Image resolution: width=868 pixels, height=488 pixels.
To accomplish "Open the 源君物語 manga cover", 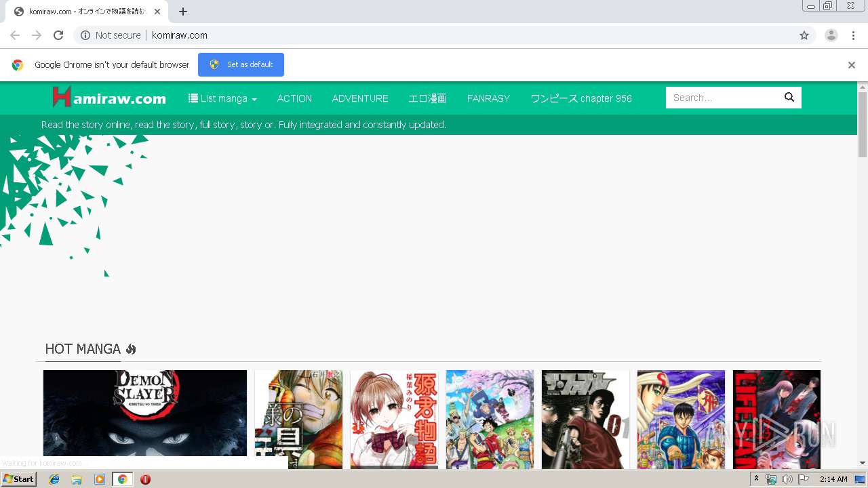I will 394,419.
